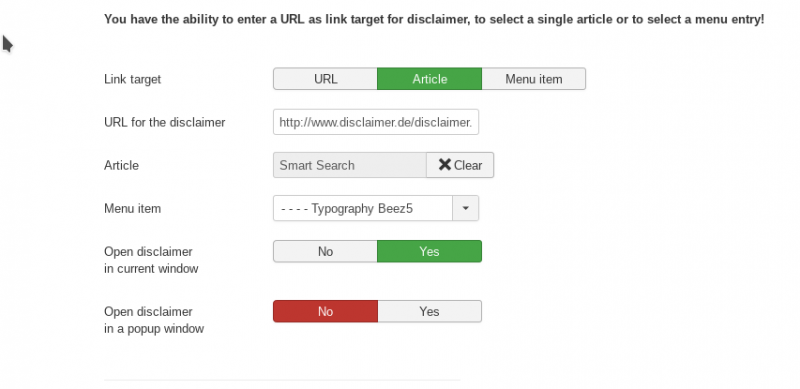The width and height of the screenshot is (800, 389).
Task: Choose Article as the link target
Action: tap(430, 79)
